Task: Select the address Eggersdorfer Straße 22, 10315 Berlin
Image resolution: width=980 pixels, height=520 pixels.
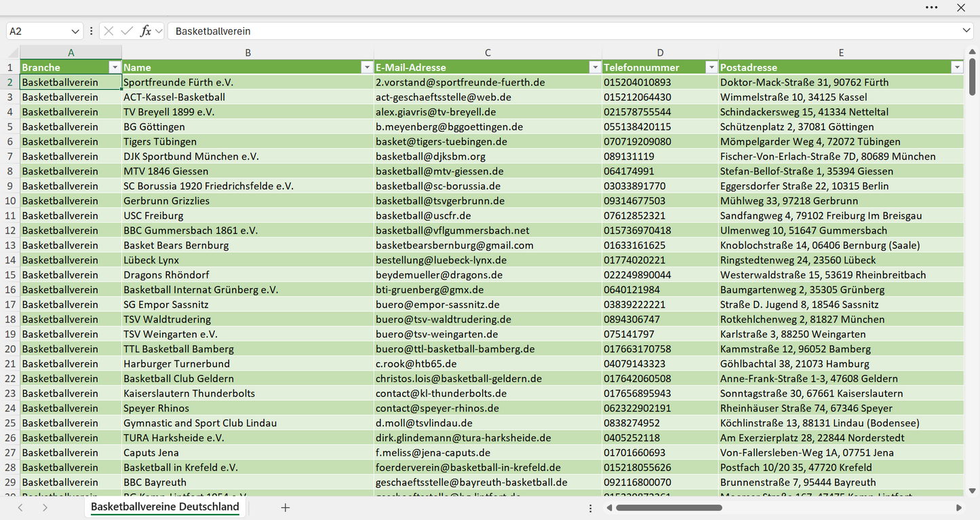Action: click(841, 186)
